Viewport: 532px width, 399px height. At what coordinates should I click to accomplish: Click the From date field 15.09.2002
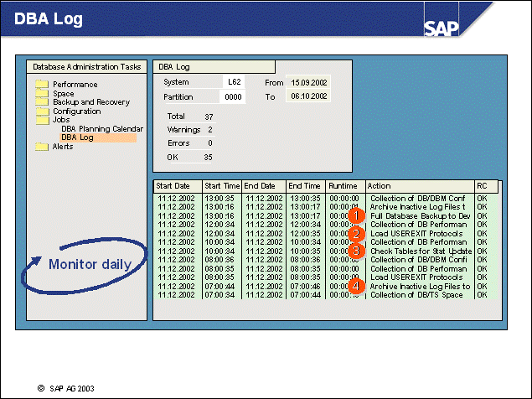(308, 82)
